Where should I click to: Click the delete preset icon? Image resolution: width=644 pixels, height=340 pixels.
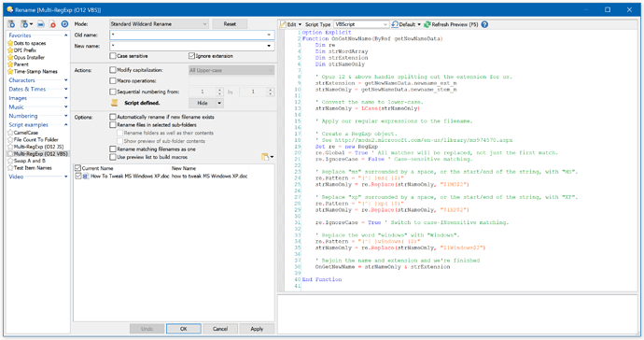52,24
